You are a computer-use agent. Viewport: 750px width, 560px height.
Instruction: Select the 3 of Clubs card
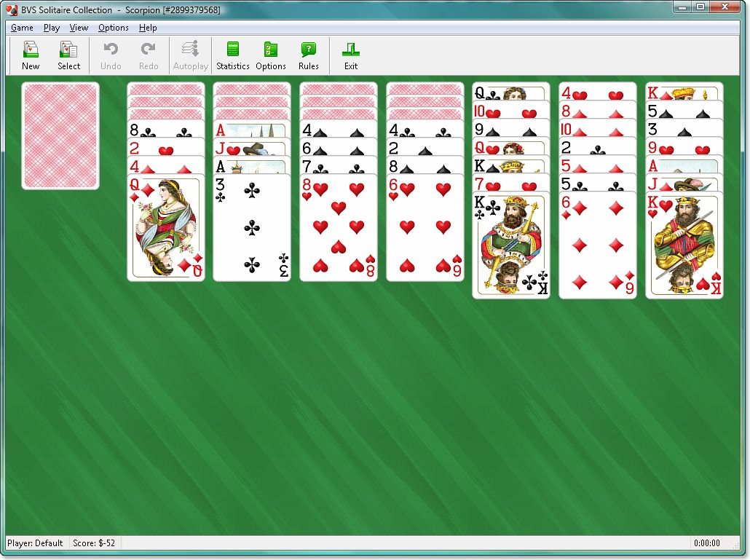[252, 227]
